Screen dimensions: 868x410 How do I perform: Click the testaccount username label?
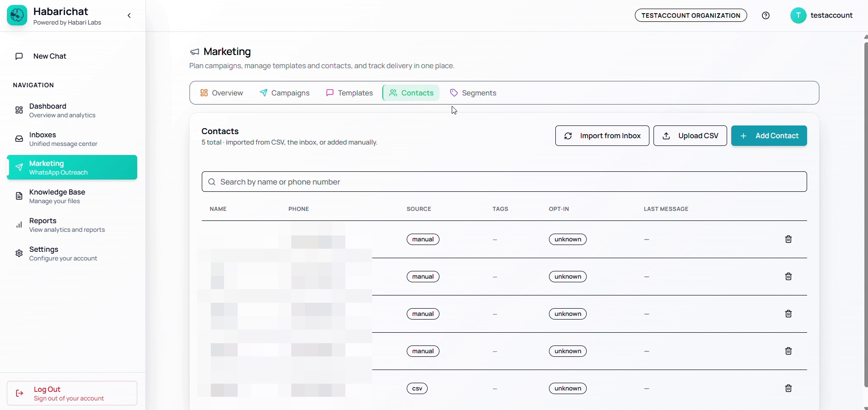832,15
